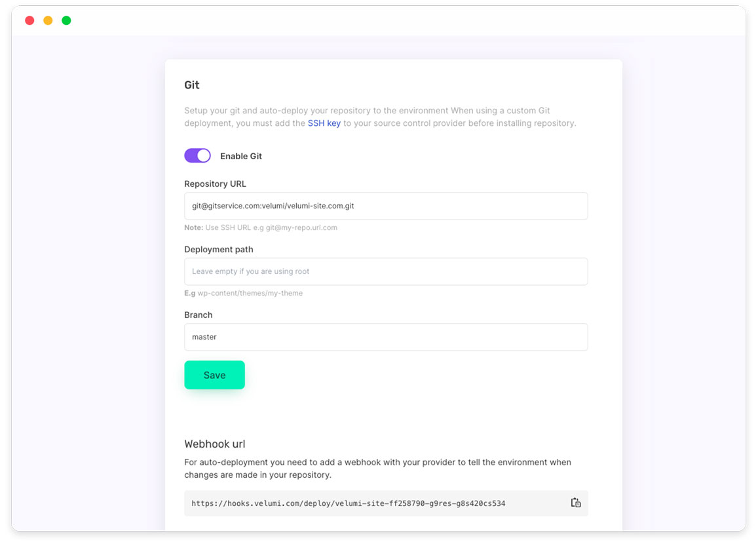This screenshot has width=756, height=544.
Task: Maximize window using green button
Action: [x=66, y=20]
